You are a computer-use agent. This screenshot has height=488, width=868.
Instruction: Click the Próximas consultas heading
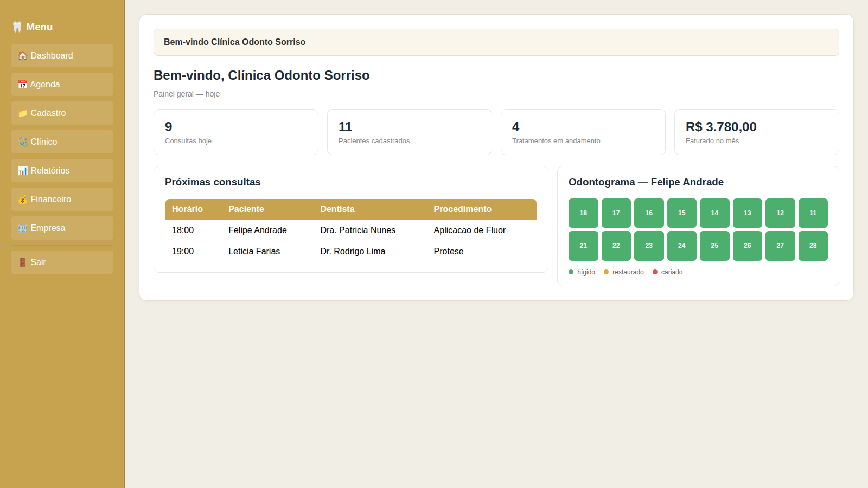(x=213, y=182)
